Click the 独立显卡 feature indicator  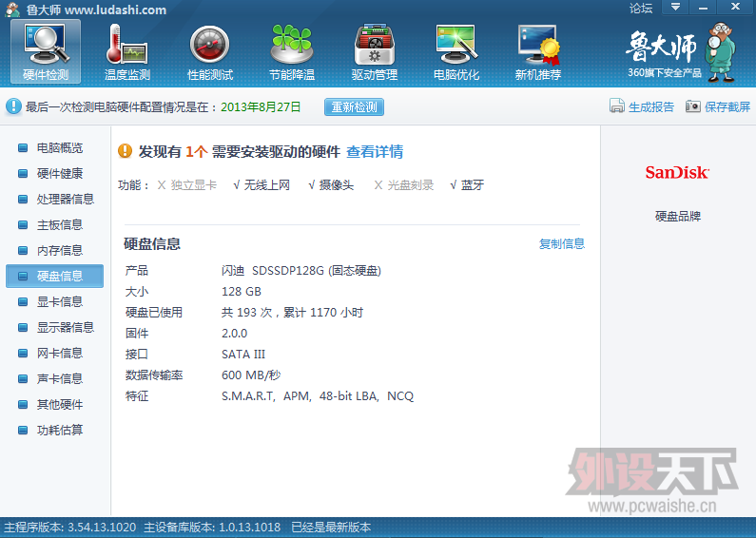(187, 185)
